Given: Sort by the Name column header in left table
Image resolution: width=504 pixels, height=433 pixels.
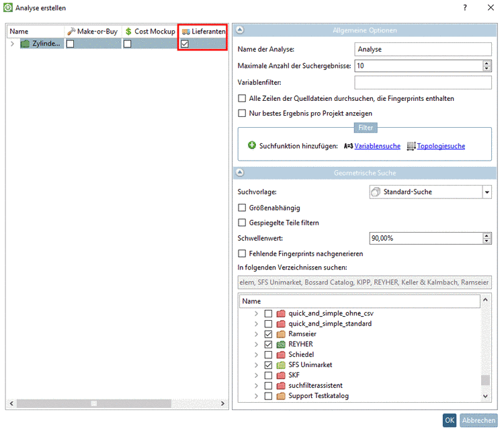Looking at the screenshot, I should 36,32.
